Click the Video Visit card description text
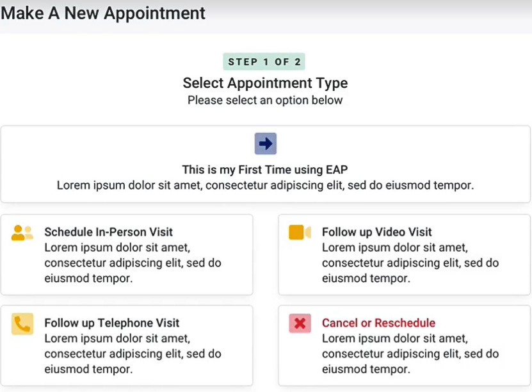 point(410,263)
